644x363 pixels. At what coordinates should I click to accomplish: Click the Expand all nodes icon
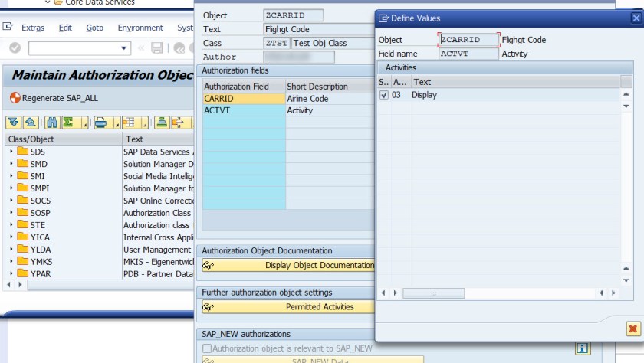(13, 123)
